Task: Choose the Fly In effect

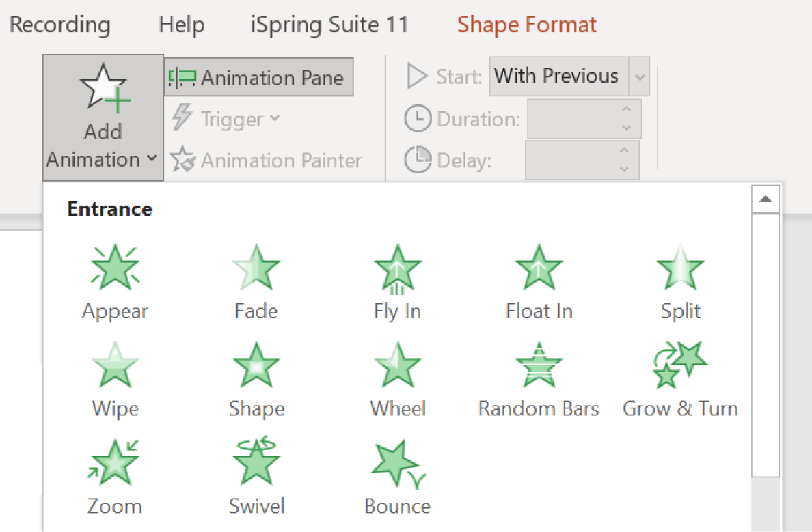Action: (397, 279)
